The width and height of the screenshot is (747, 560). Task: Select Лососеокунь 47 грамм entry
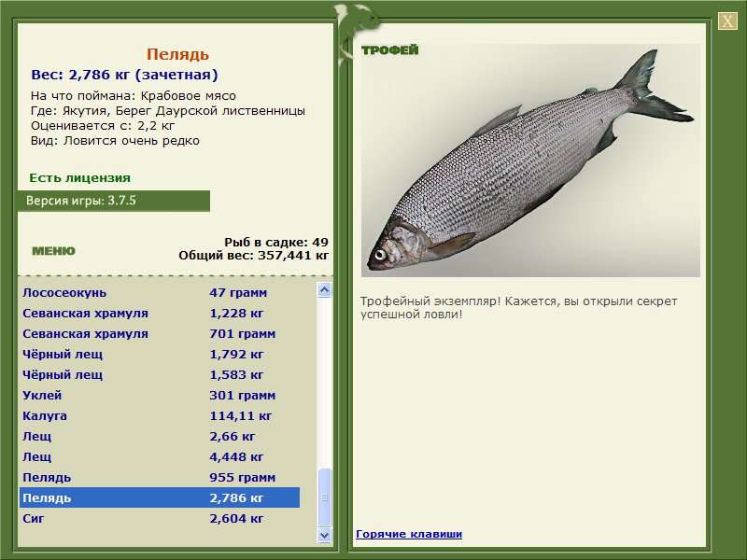tap(159, 293)
